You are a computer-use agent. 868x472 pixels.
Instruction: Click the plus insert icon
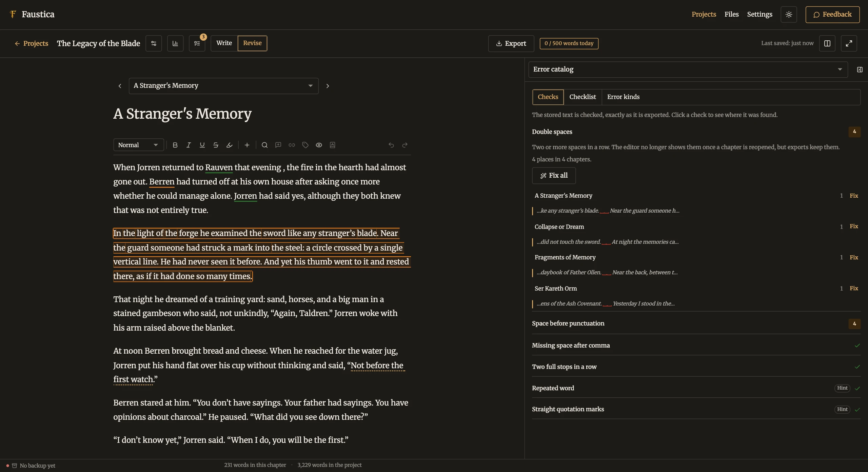coord(247,145)
